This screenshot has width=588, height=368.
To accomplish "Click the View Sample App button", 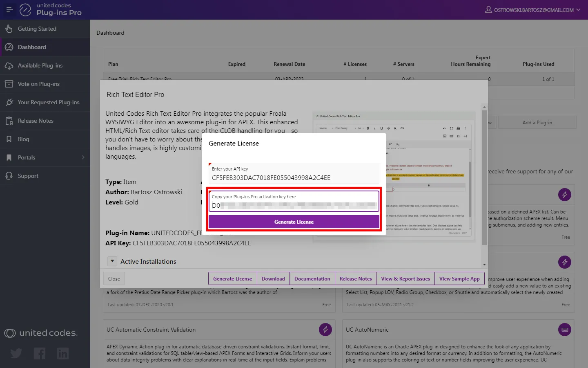I will pyautogui.click(x=459, y=279).
